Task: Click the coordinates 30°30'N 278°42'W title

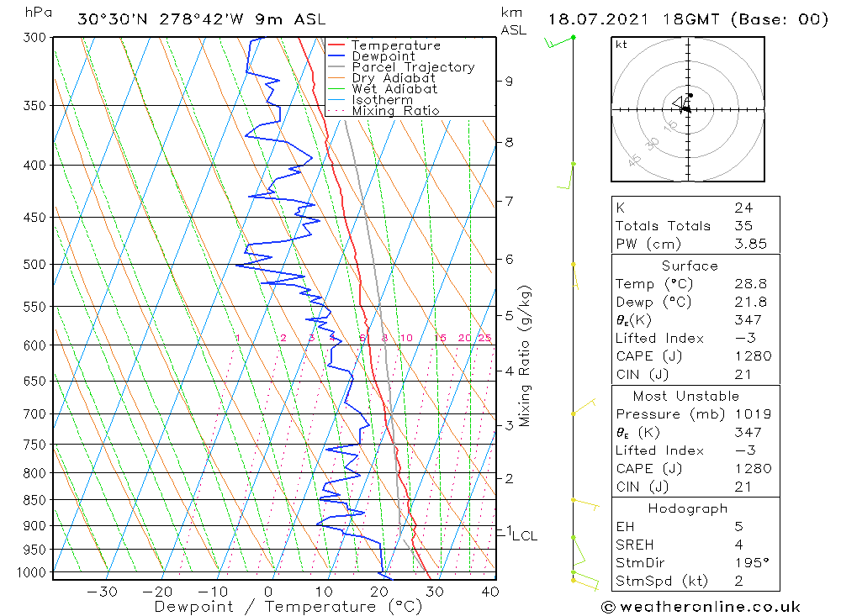Action: pos(161,20)
